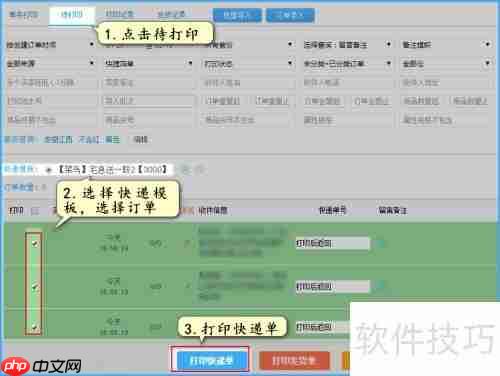Expand the 快递面单 dropdown

click(148, 63)
